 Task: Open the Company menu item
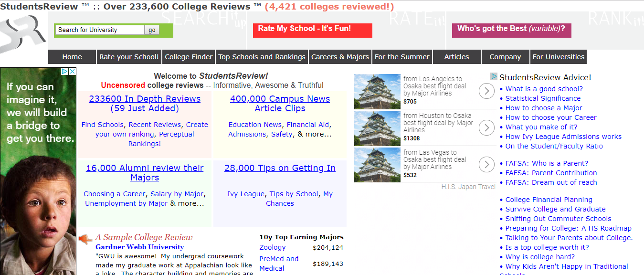tap(505, 57)
